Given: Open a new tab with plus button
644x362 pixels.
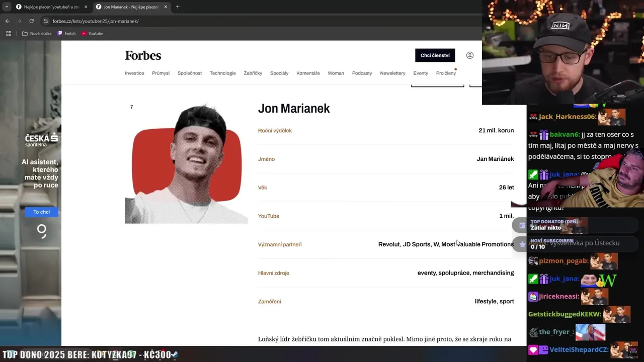Looking at the screenshot, I should coord(178,7).
